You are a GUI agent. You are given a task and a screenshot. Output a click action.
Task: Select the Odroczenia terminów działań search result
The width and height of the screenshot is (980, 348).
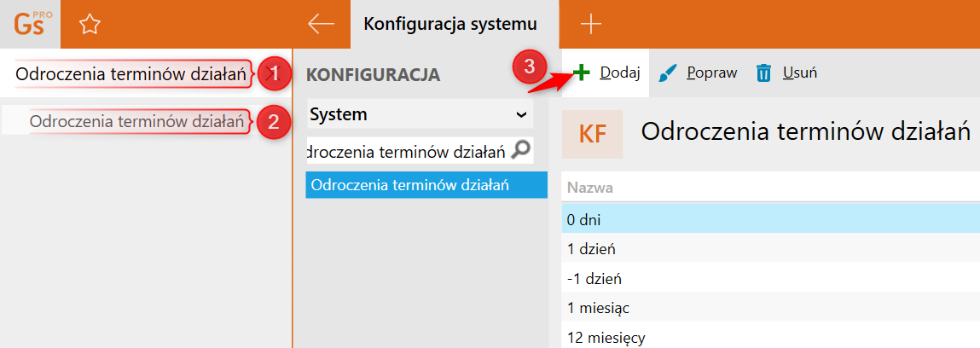coord(136,121)
